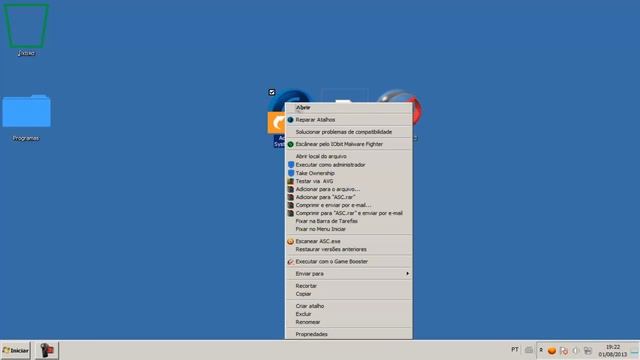640x360 pixels.
Task: Click Show Desktop strip at taskbar end
Action: (x=634, y=351)
